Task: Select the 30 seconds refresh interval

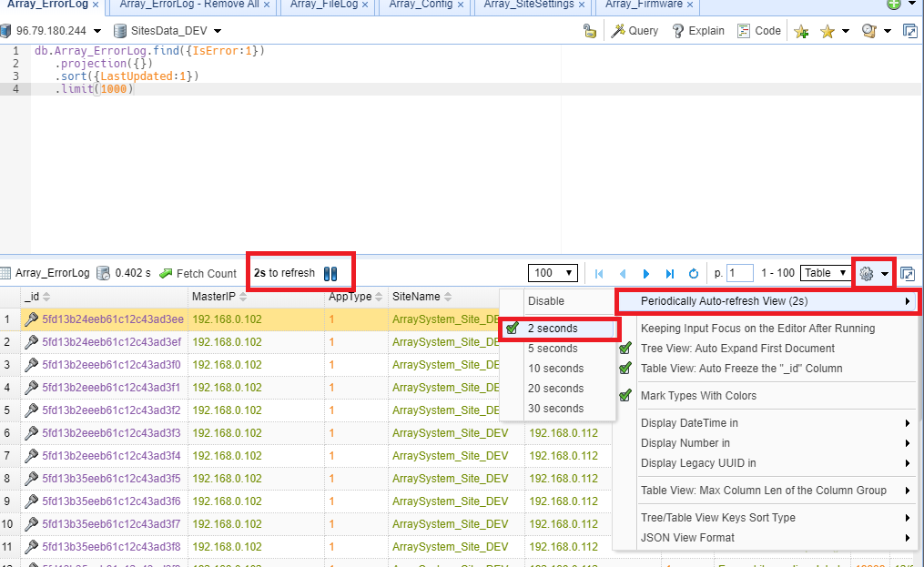Action: (558, 409)
